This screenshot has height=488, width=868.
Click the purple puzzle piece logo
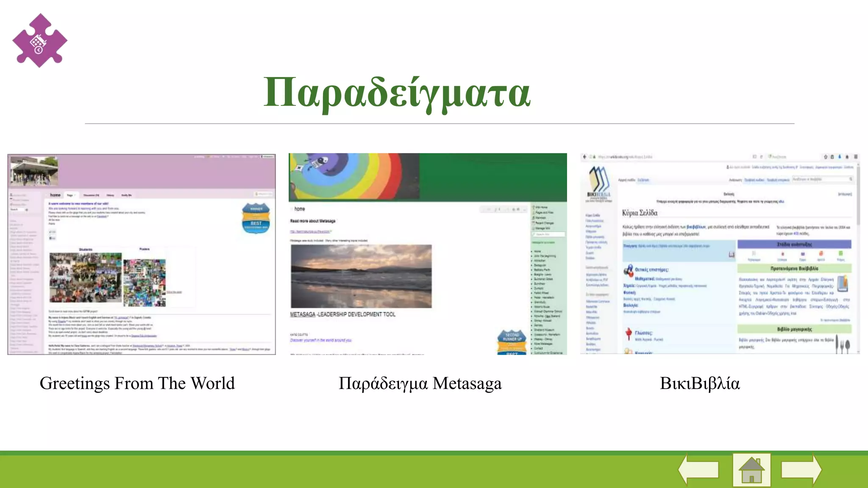pyautogui.click(x=39, y=40)
